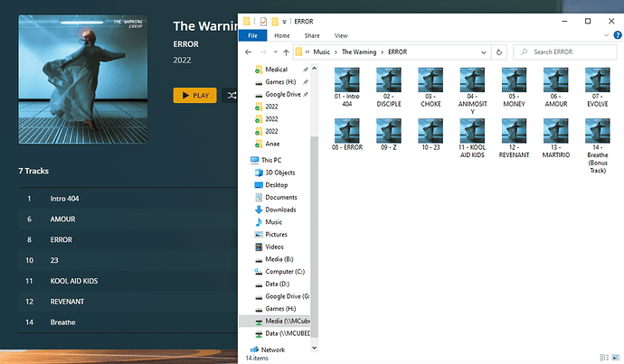624x364 pixels.
Task: Select the file 14 - Breathe (Bonus Track)
Action: (598, 145)
